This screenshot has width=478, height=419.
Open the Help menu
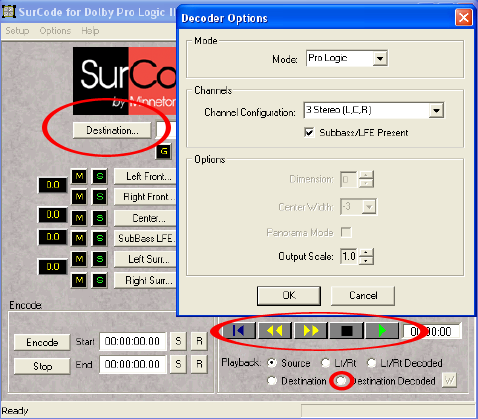click(x=90, y=31)
